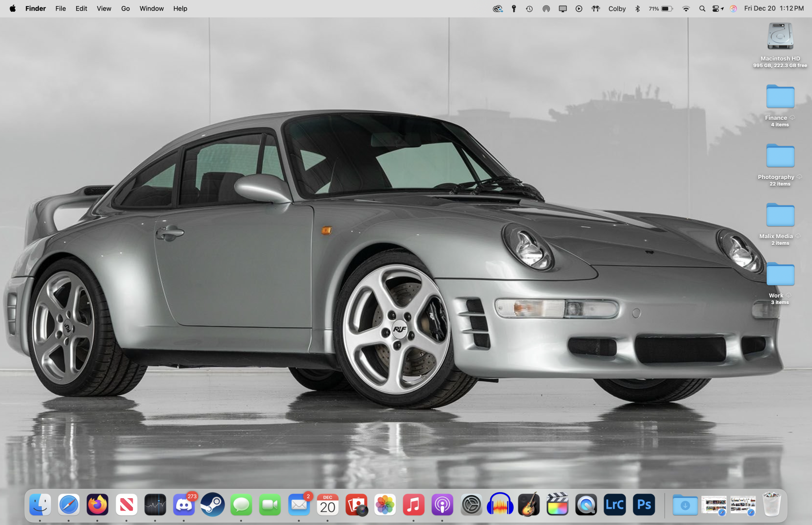Toggle Wi-Fi menu in menu bar
The image size is (812, 525).
pos(686,9)
